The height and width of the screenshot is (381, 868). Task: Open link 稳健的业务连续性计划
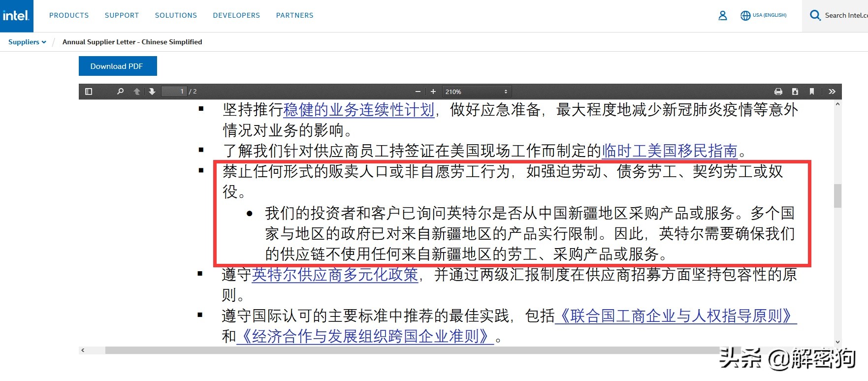359,109
